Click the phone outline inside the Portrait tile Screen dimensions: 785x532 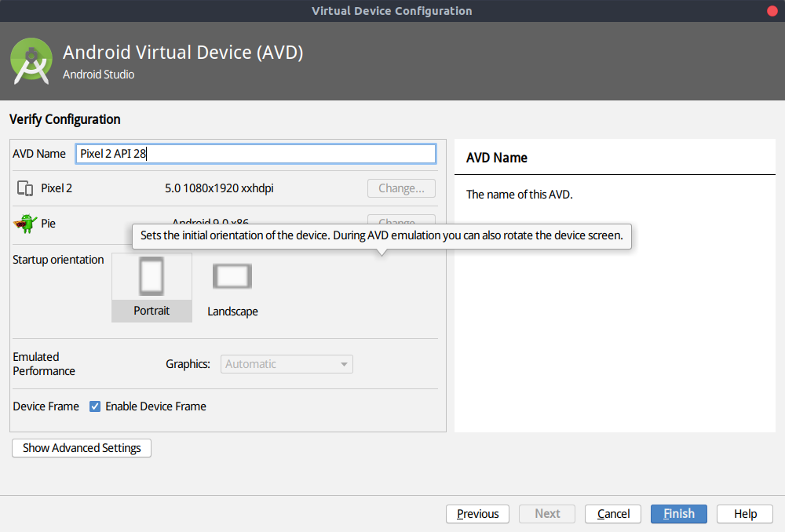pyautogui.click(x=152, y=275)
